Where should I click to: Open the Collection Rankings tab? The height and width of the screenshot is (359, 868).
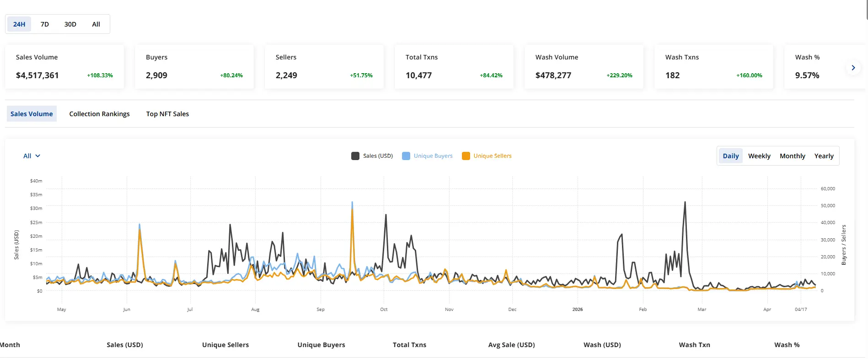pos(99,114)
